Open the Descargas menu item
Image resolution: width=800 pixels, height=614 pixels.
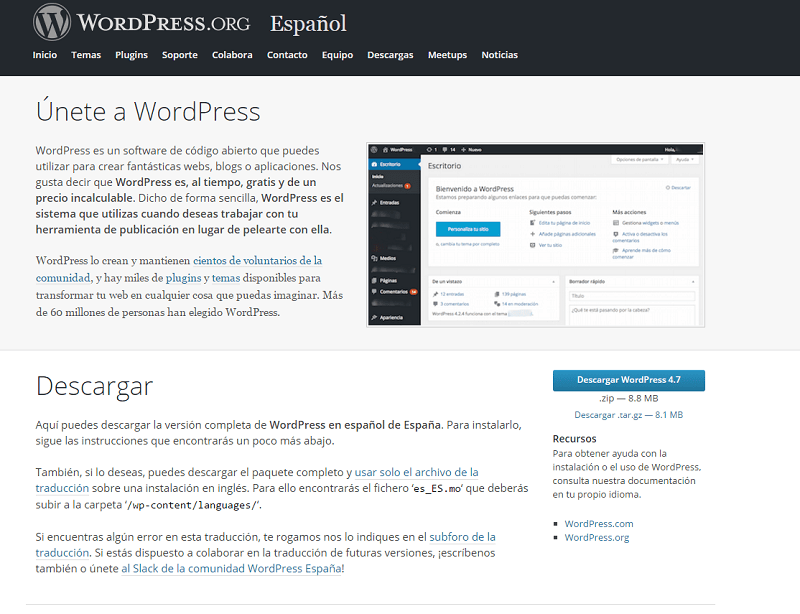[x=390, y=55]
